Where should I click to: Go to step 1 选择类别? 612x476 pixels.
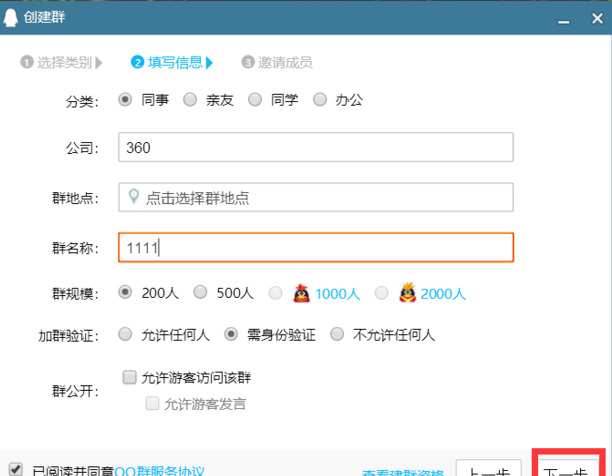coord(61,62)
